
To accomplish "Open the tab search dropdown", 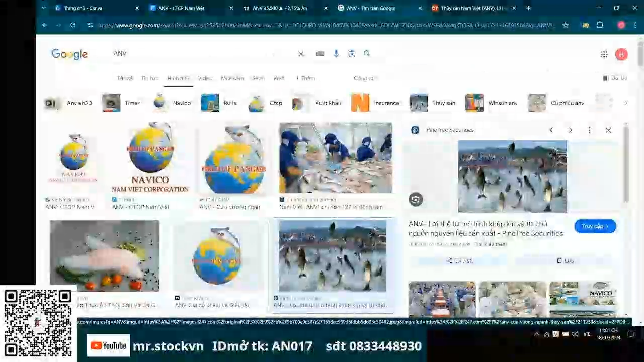I will point(44,8).
